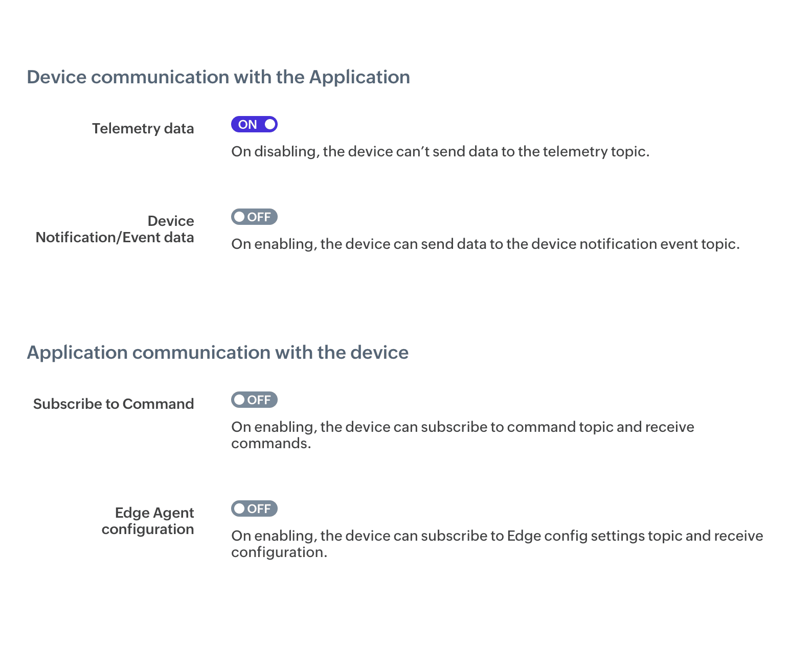Click the Device Notification/Event data label

tap(115, 229)
